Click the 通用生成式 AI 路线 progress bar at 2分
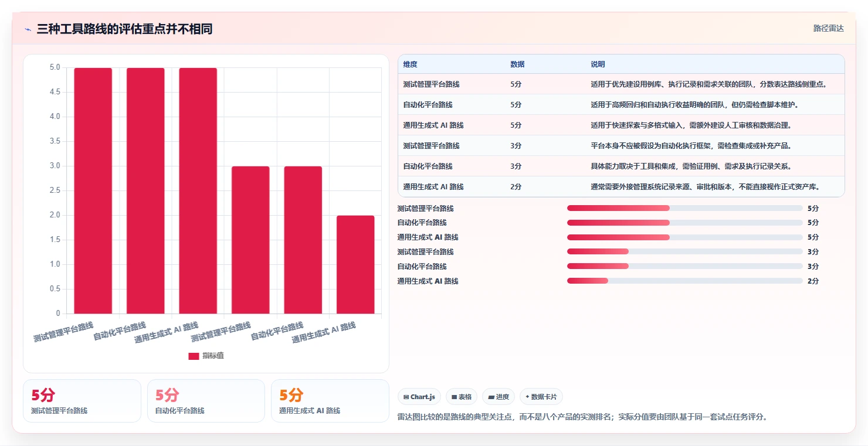 (x=684, y=281)
